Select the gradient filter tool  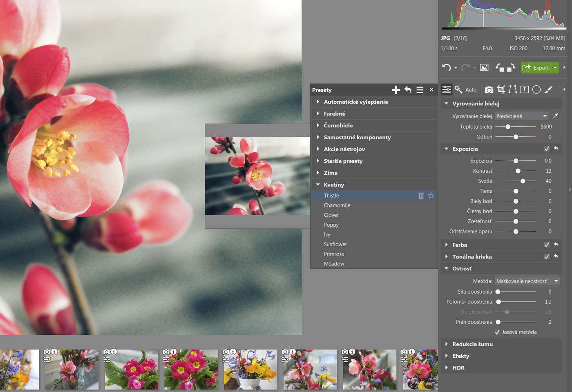(525, 89)
